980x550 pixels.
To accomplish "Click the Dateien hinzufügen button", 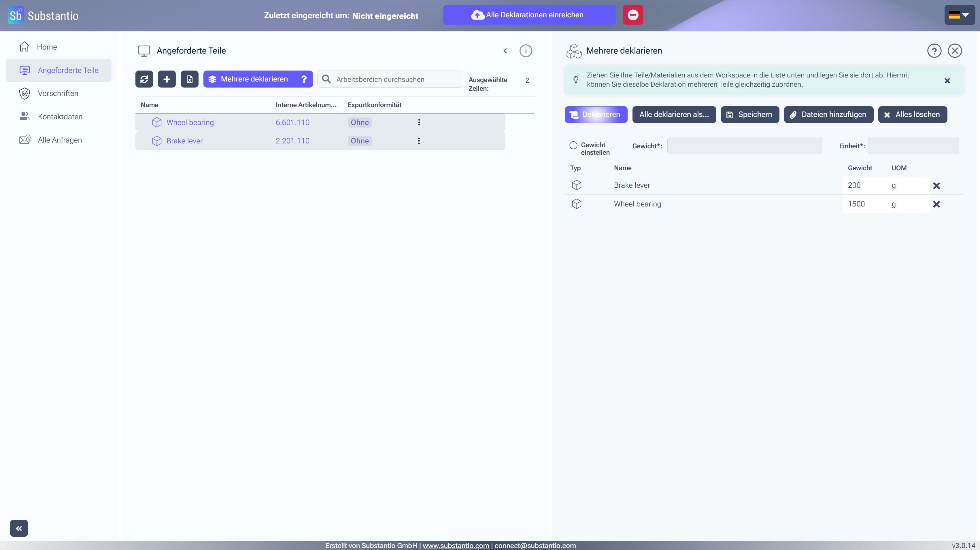I will pos(828,114).
